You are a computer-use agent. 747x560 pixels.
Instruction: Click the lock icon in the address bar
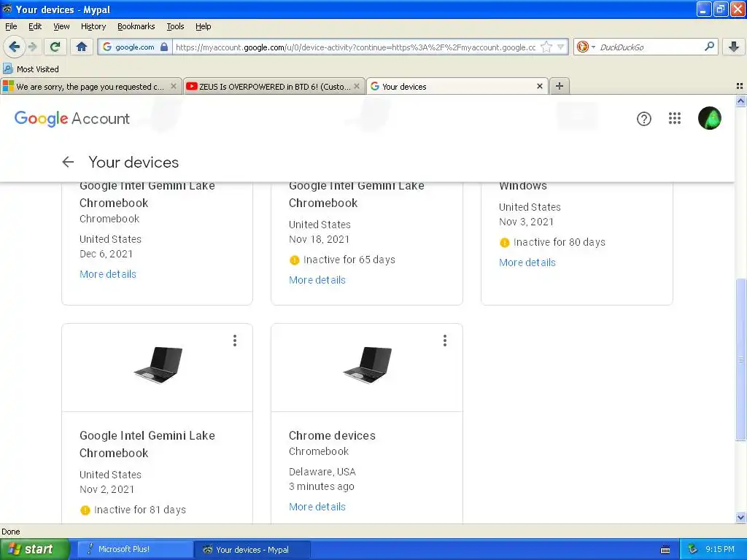[x=164, y=47]
